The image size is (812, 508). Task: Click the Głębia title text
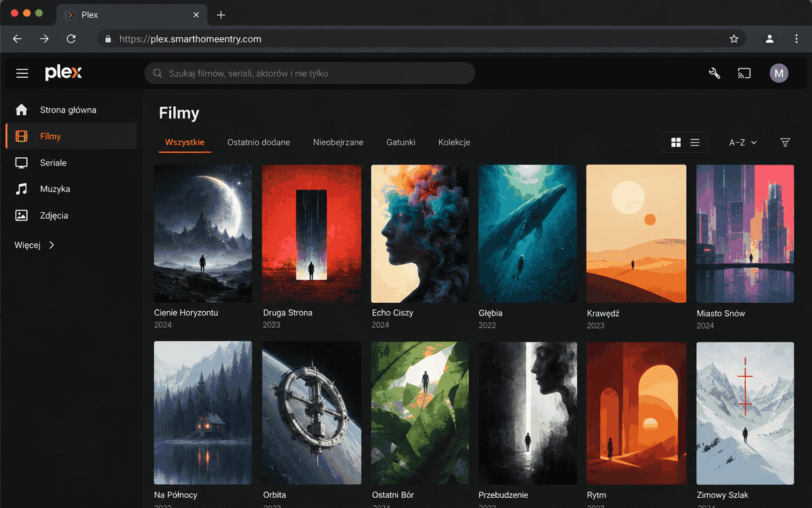(491, 314)
